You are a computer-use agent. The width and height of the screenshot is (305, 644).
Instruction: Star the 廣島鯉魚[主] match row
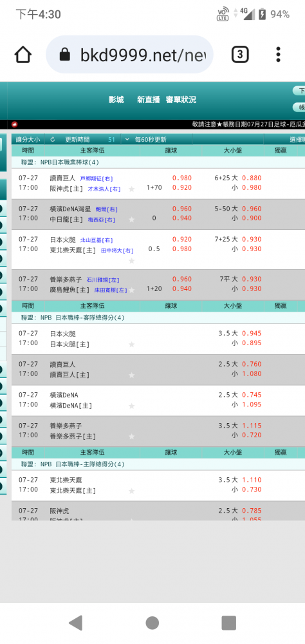pyautogui.click(x=131, y=290)
